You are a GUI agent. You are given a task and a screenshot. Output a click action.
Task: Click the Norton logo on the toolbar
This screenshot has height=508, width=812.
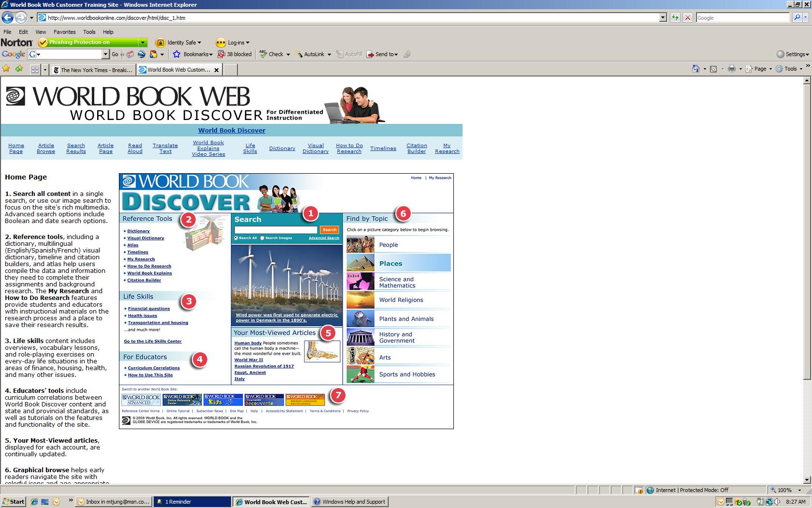(x=17, y=43)
